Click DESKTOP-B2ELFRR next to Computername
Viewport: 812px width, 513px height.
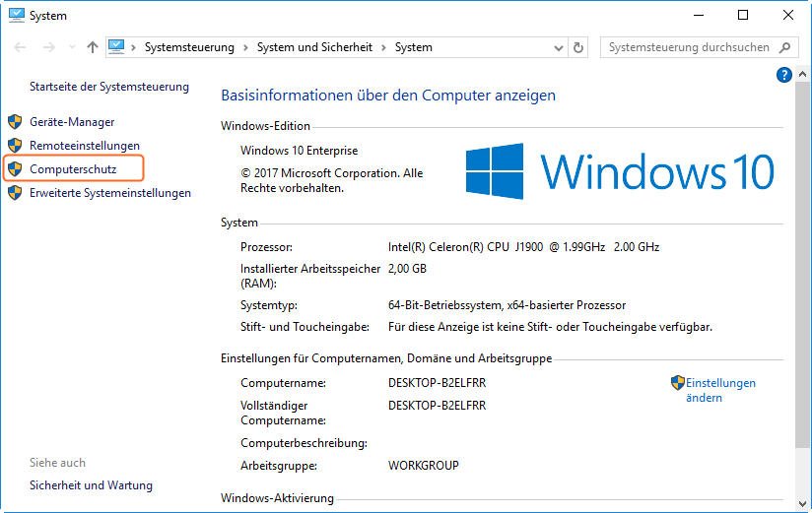pyautogui.click(x=438, y=383)
